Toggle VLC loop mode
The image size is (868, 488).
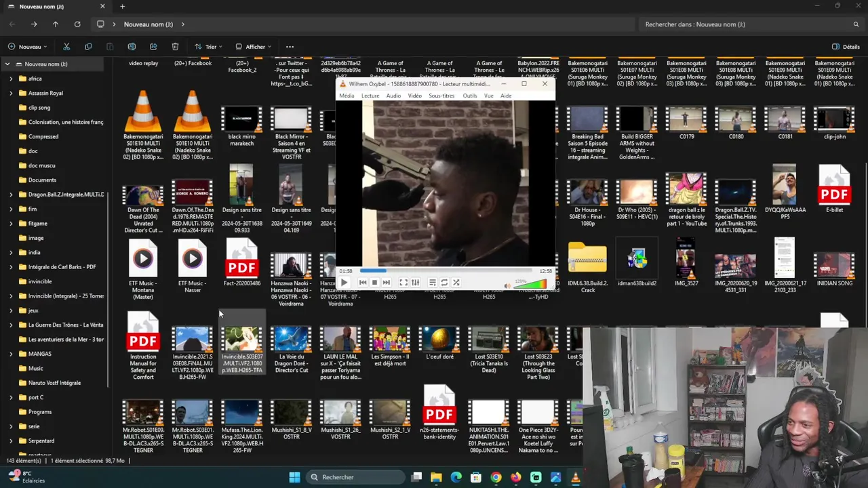[x=444, y=283]
